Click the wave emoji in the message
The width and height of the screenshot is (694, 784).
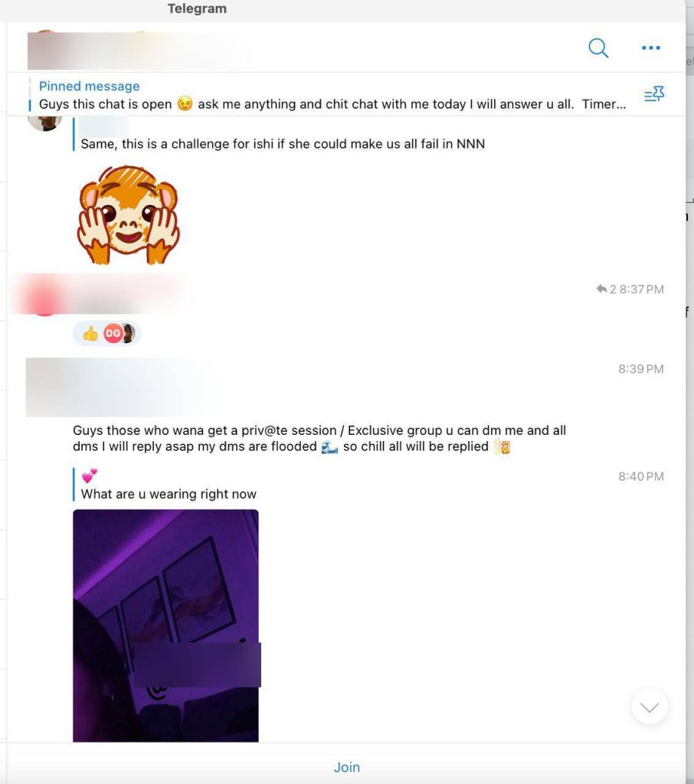point(329,446)
